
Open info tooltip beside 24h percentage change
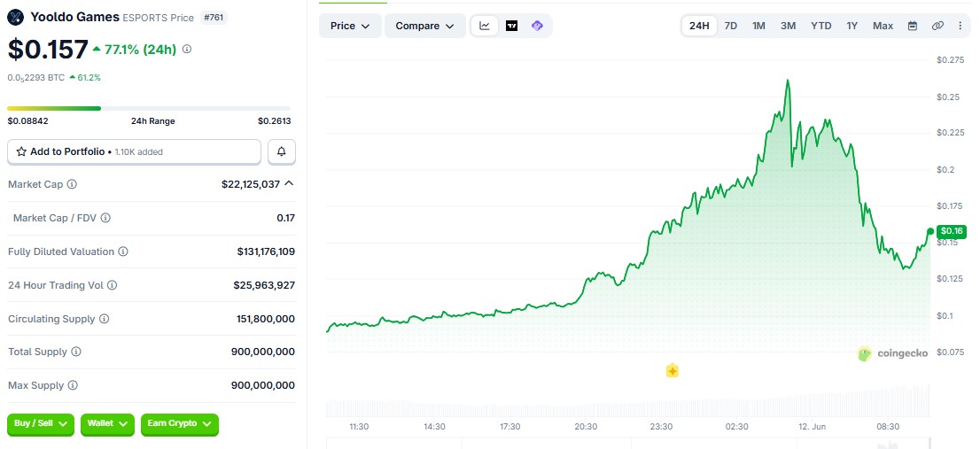click(187, 50)
